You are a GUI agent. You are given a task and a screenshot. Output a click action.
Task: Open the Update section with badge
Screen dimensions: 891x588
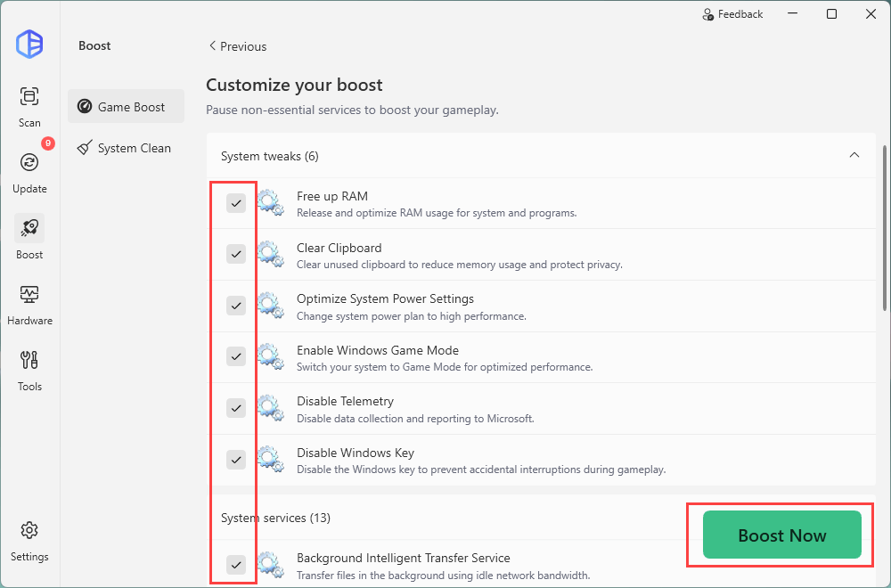tap(29, 163)
